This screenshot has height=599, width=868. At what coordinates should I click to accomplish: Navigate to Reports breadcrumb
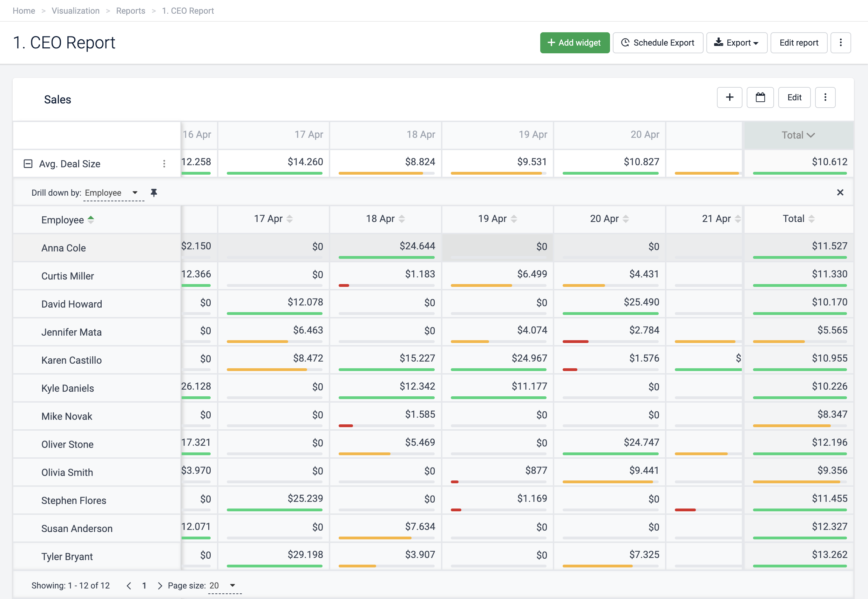click(x=130, y=11)
